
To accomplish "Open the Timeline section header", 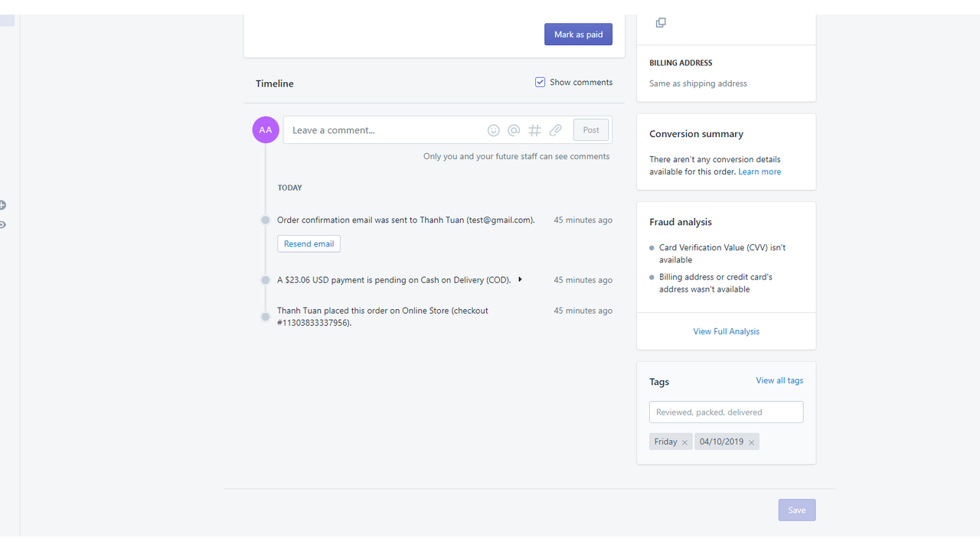I will point(274,83).
